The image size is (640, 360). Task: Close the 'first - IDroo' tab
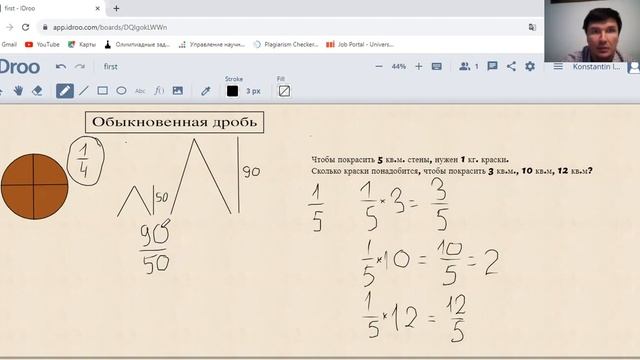point(98,8)
